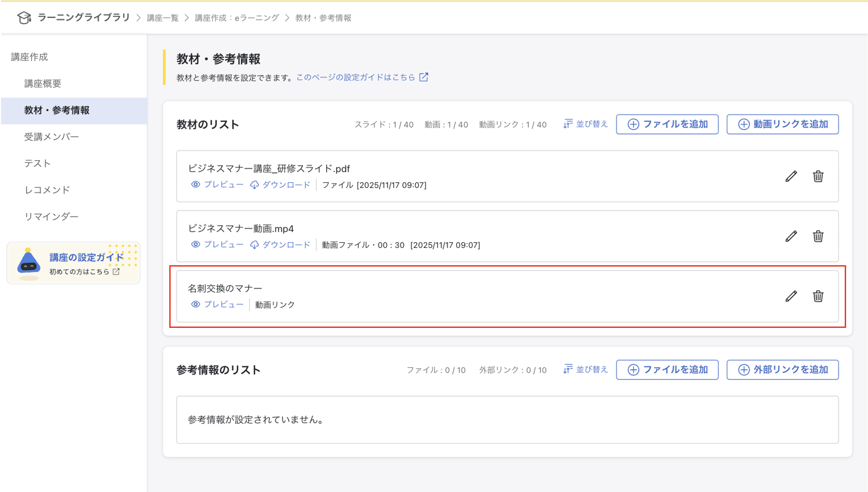Open 受講メンバー in sidebar
The image size is (868, 492).
point(51,137)
